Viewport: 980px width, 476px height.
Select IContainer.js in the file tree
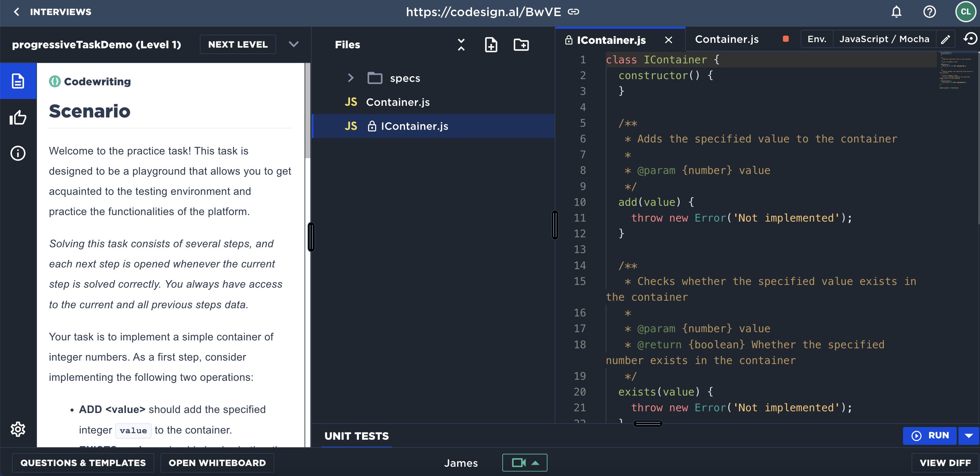(433, 126)
